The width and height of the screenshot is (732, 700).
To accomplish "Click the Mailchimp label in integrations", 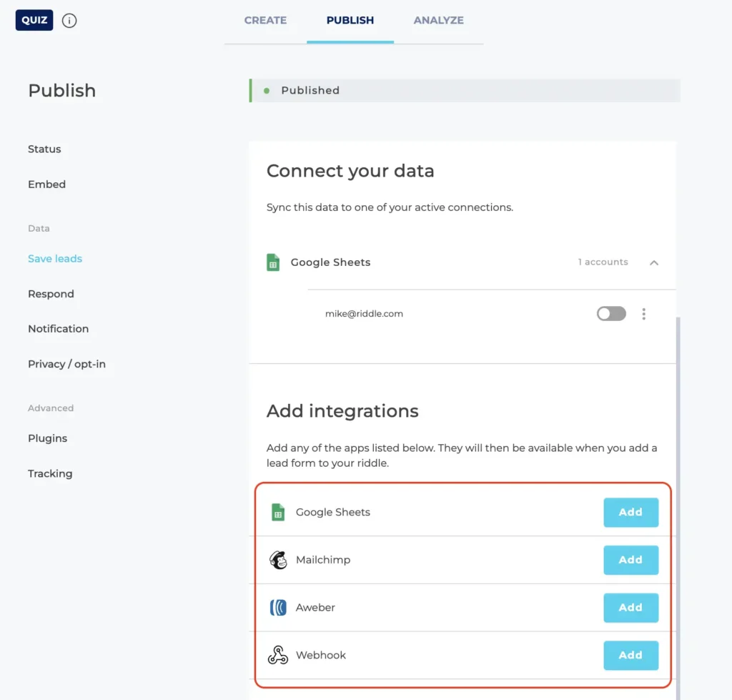I will pyautogui.click(x=323, y=559).
